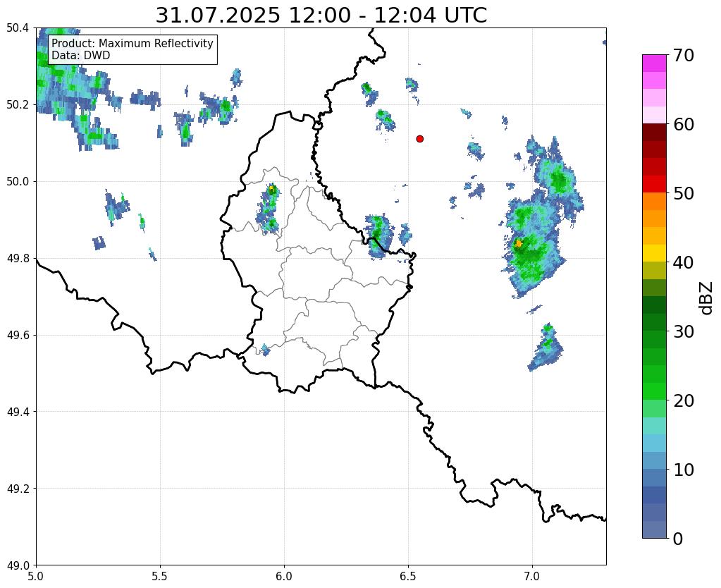Click the magenta swatch at the top of the colorbar
Image resolution: width=721 pixels, height=588 pixels.
pos(654,63)
